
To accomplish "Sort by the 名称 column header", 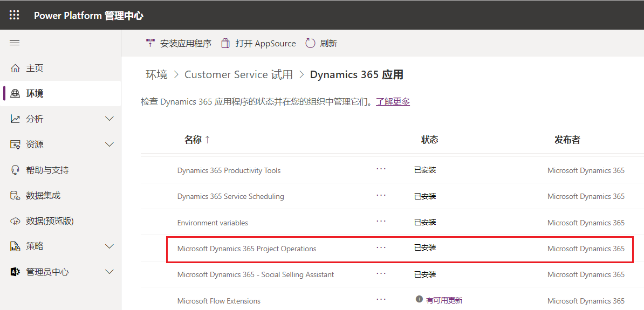I will 197,140.
